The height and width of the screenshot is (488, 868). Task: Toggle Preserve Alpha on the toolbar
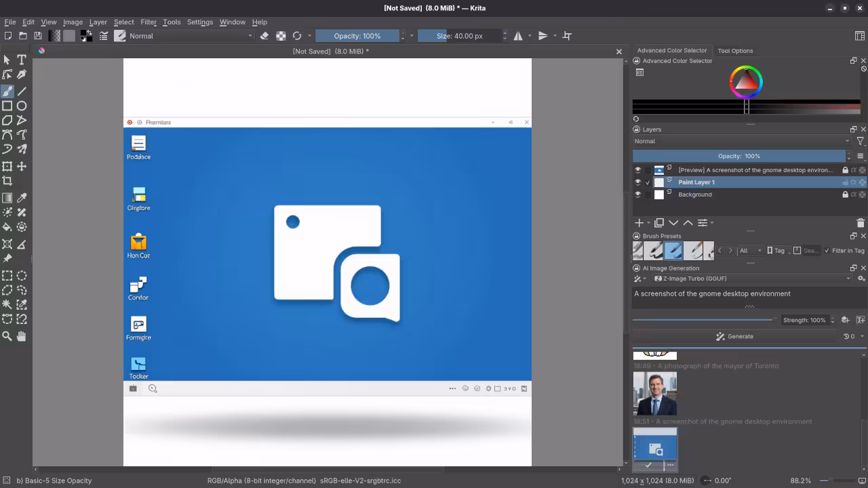[x=280, y=36]
